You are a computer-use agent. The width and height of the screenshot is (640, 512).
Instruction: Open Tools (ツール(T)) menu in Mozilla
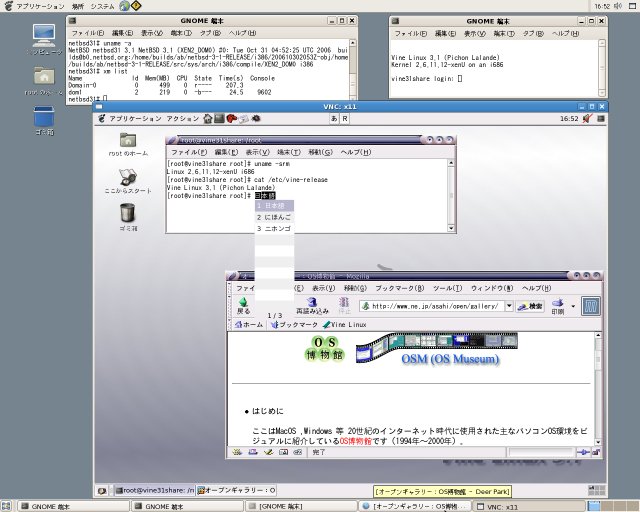coord(447,288)
